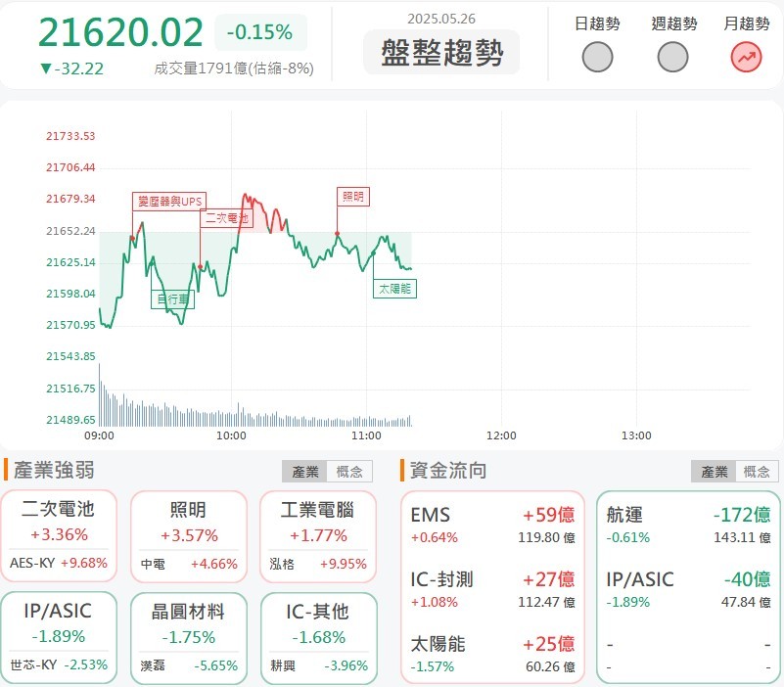The image size is (784, 687).
Task: Open the 工業電腦 sector card
Action: point(317,535)
